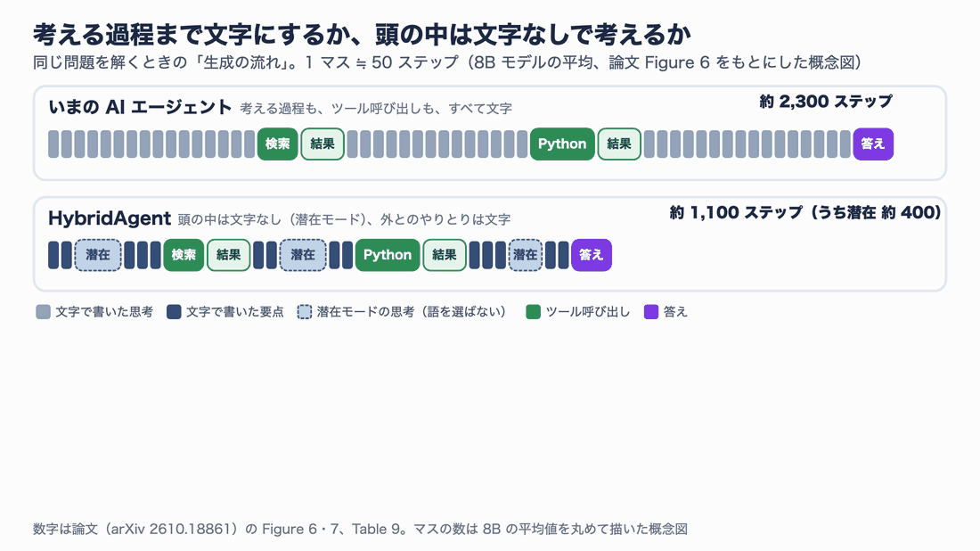The width and height of the screenshot is (980, 551).
Task: Click the purple 答え legend swatch
Action: pos(651,312)
